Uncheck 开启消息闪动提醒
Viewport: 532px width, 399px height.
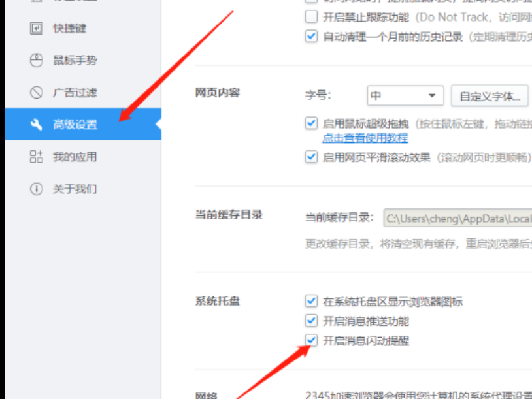tap(311, 340)
